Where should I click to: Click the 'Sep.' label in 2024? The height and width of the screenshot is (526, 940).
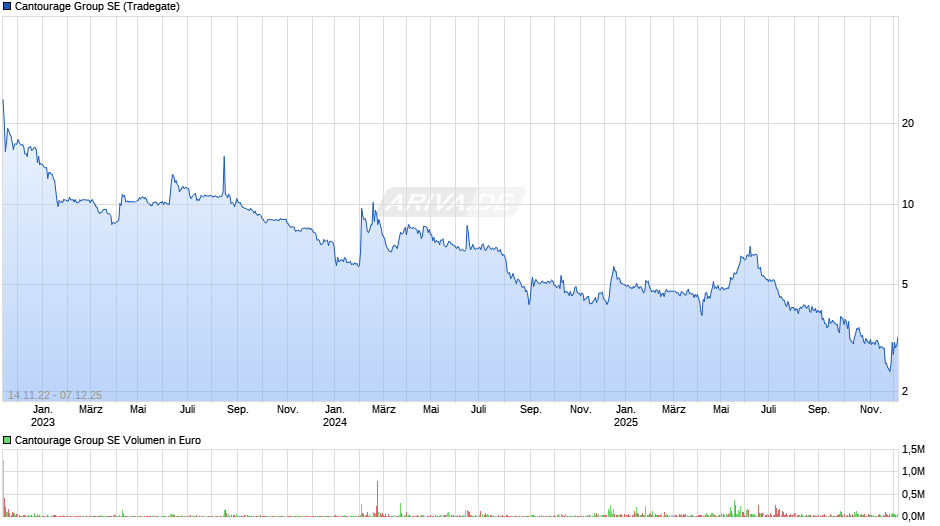coord(531,410)
